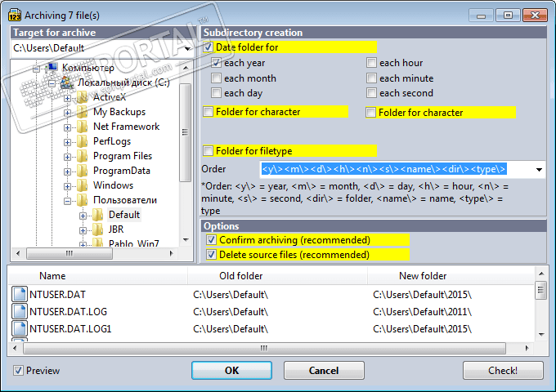Viewport: 556px width, 392px height.
Task: Click the ActiveX folder icon
Action: (83, 97)
